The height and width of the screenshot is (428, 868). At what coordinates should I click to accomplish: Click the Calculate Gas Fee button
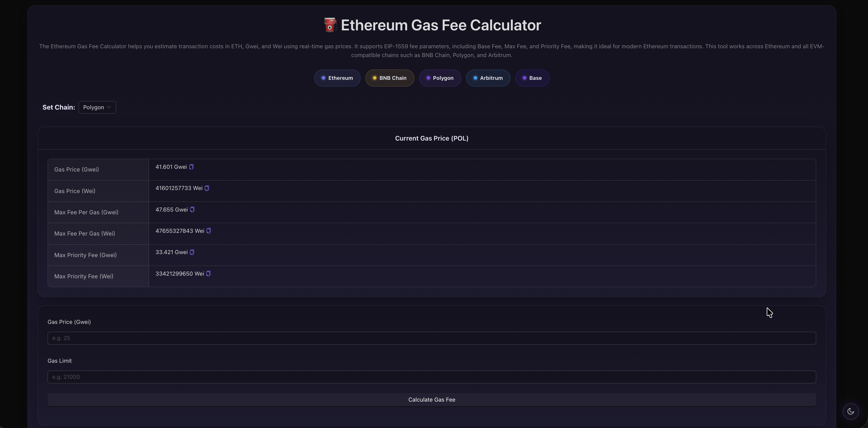click(x=432, y=399)
